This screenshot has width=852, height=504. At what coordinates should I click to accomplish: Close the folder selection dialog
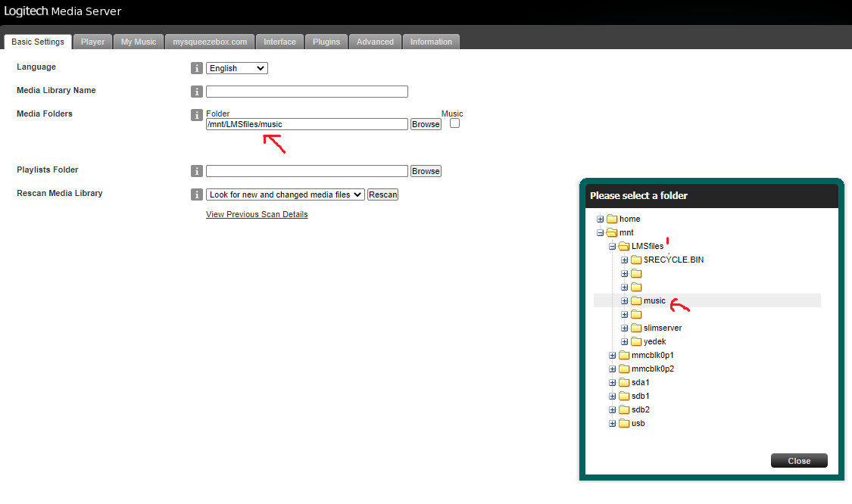pyautogui.click(x=799, y=461)
